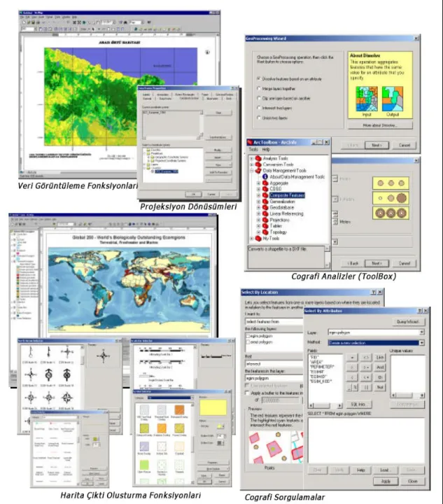The image size is (443, 504).
Task: Click the help question mark in Select By Attributes
Action: (420, 311)
